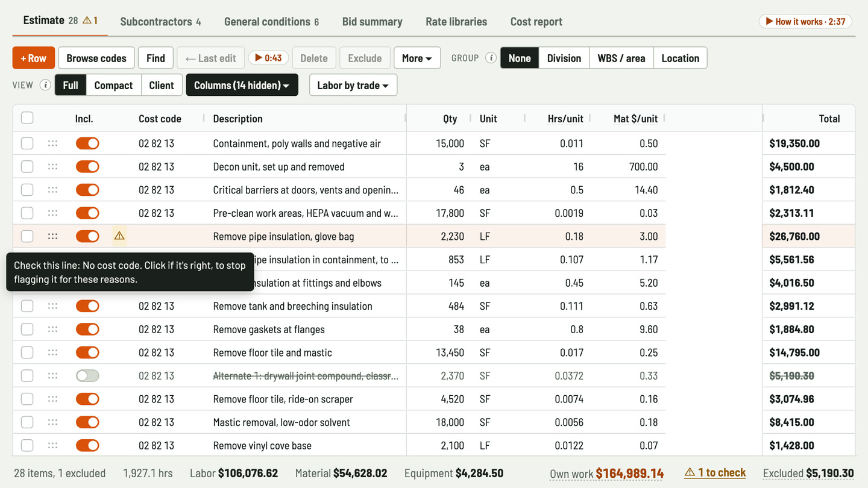Screen dimensions: 868x488
Task: Click drag handle on Remove floor tile and mastic row
Action: (x=52, y=352)
